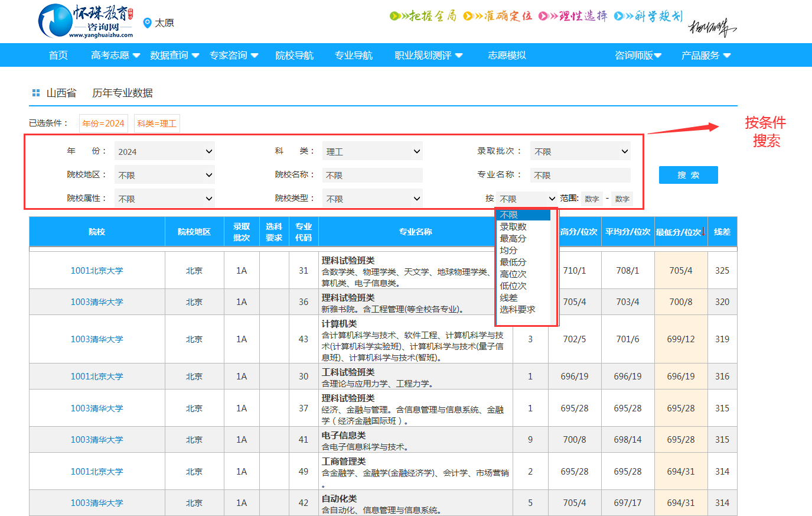This screenshot has height=516, width=812.
Task: Expand the 产品服务 menu arrow
Action: [x=727, y=56]
